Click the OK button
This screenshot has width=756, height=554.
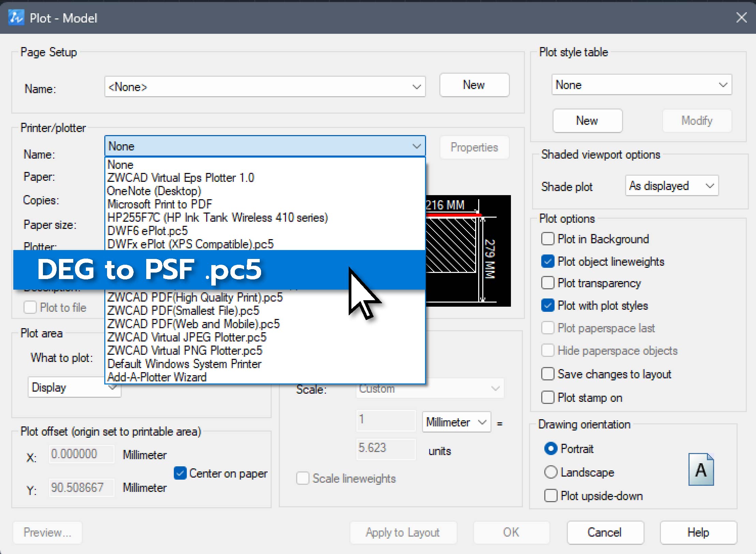coord(511,532)
